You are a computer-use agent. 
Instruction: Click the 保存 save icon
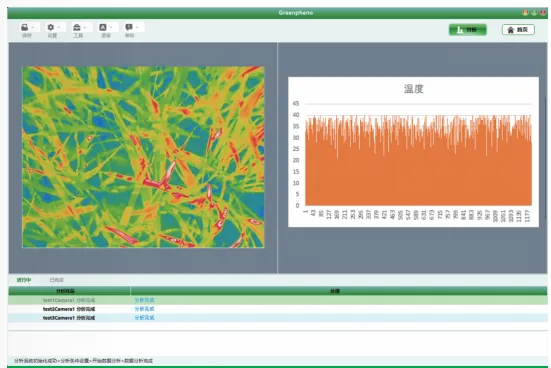point(25,27)
